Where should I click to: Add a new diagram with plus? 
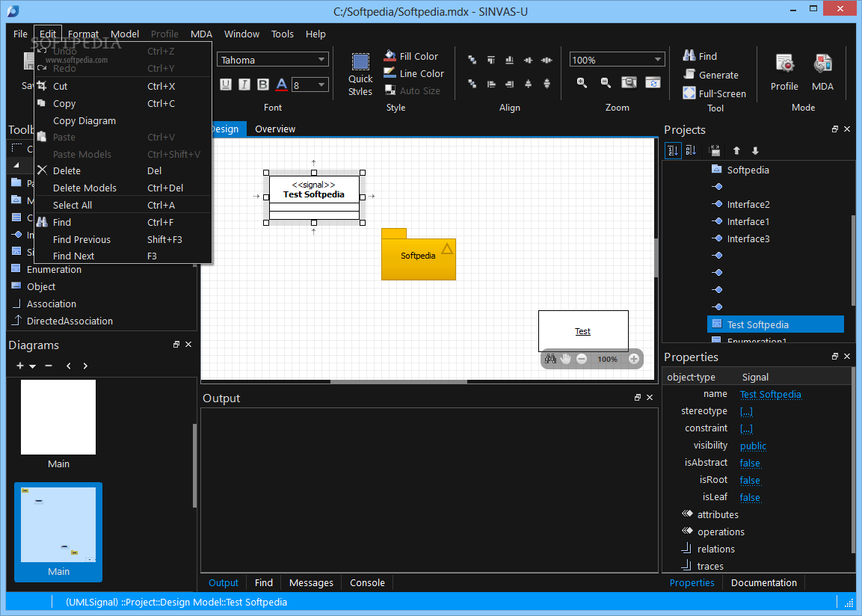click(x=19, y=366)
